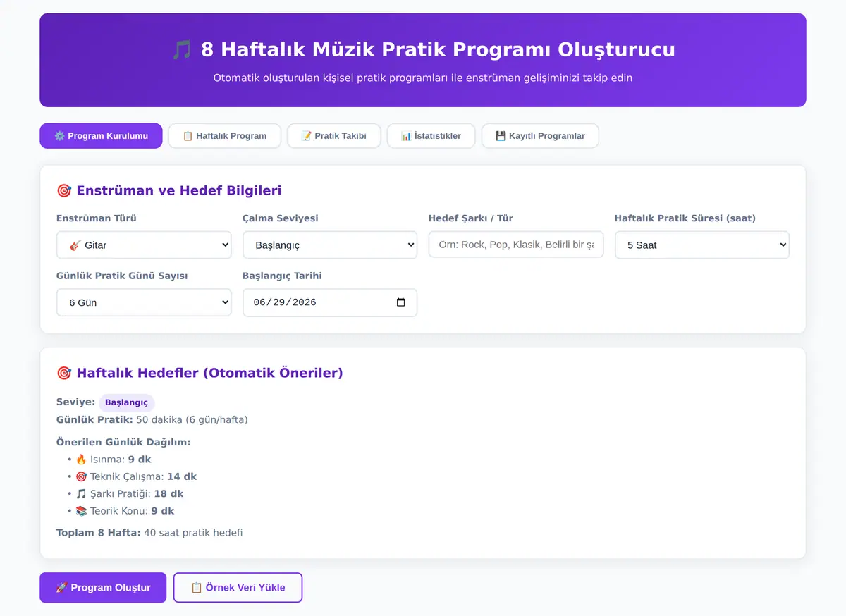Click the header subtitle about kişisel pratik programları
The image size is (846, 616).
tap(423, 78)
